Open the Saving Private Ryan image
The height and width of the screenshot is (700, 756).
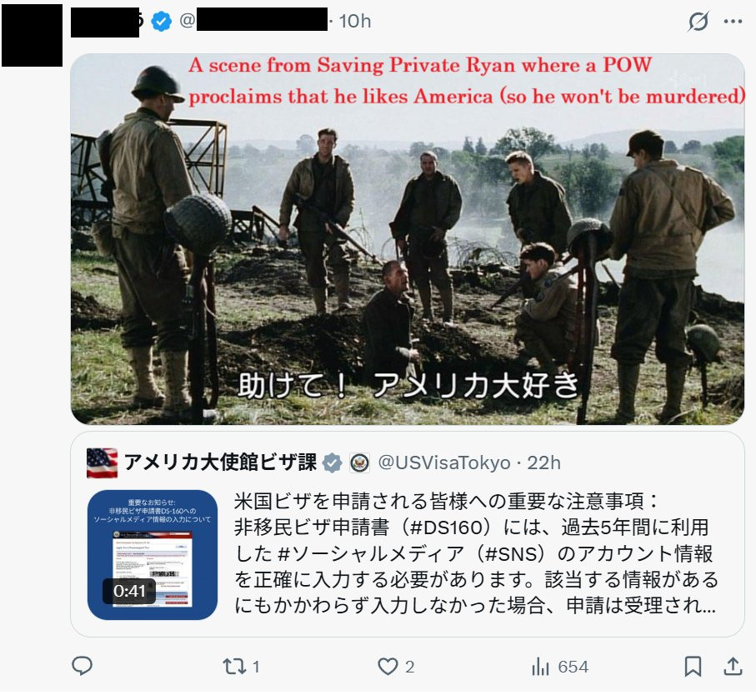coord(408,239)
